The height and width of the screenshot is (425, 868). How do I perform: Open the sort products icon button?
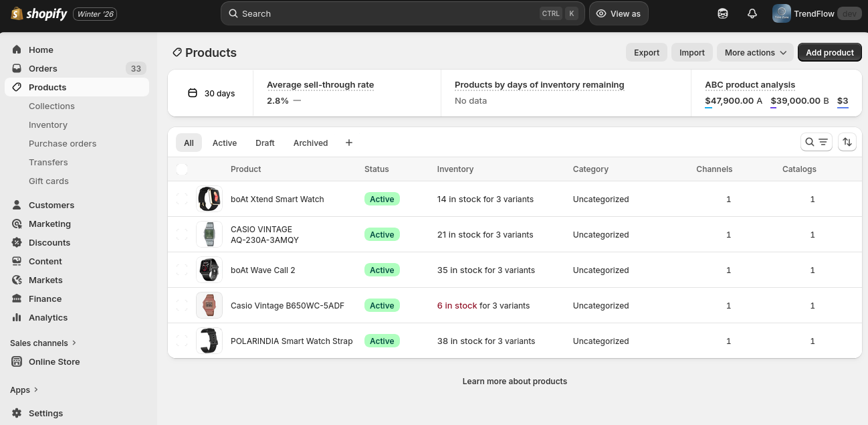[x=847, y=142]
